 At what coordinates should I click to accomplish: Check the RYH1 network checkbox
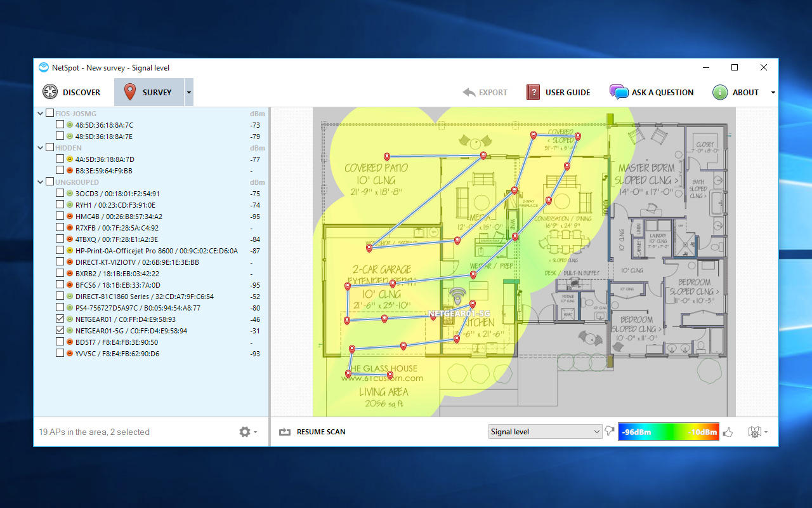click(60, 204)
